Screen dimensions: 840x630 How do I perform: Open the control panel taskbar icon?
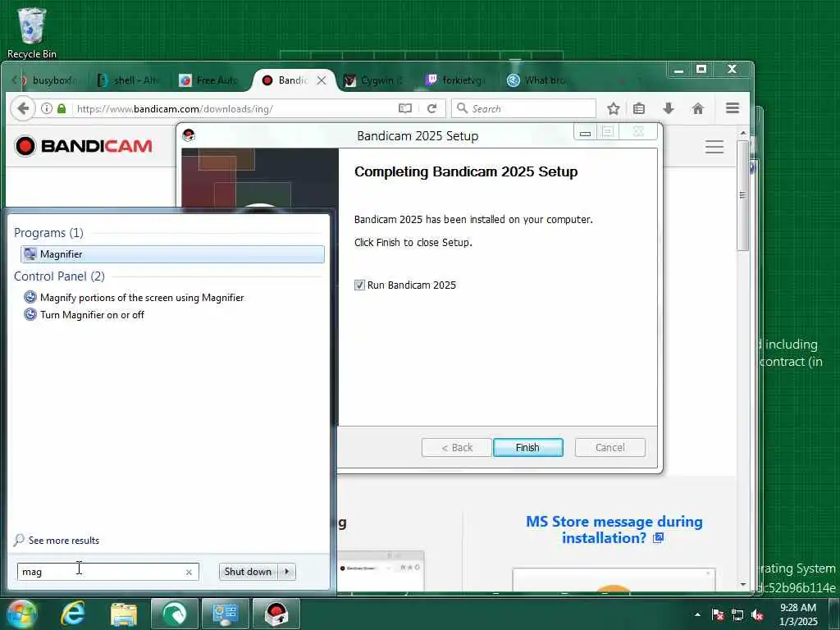pos(225,614)
